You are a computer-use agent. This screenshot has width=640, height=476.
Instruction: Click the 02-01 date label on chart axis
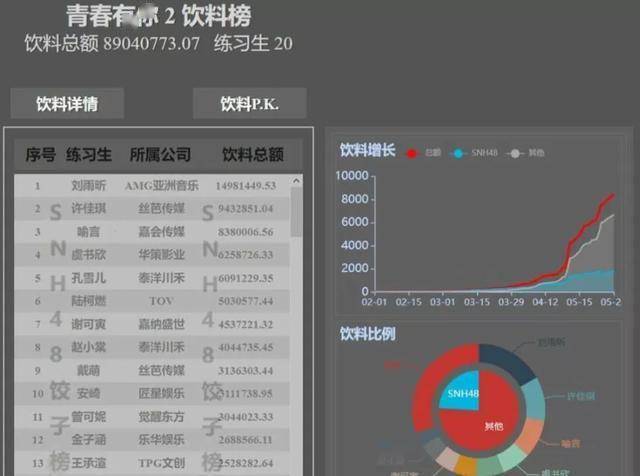[374, 302]
